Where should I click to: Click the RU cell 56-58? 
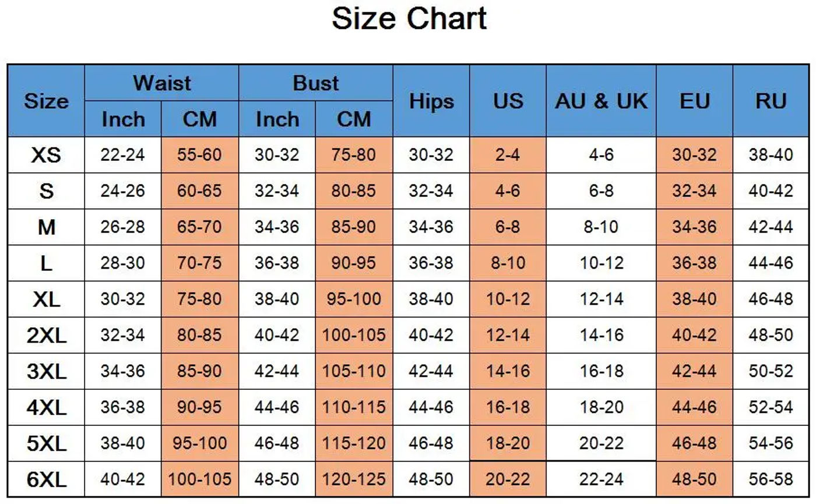click(x=771, y=480)
